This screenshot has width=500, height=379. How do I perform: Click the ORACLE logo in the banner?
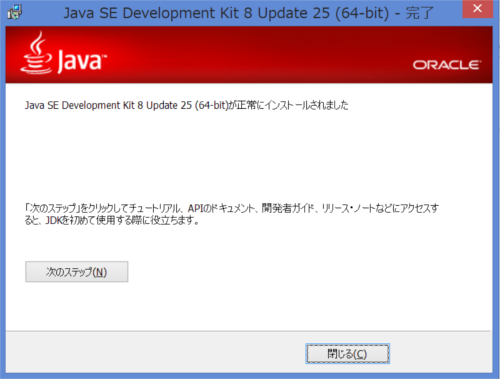coord(447,65)
